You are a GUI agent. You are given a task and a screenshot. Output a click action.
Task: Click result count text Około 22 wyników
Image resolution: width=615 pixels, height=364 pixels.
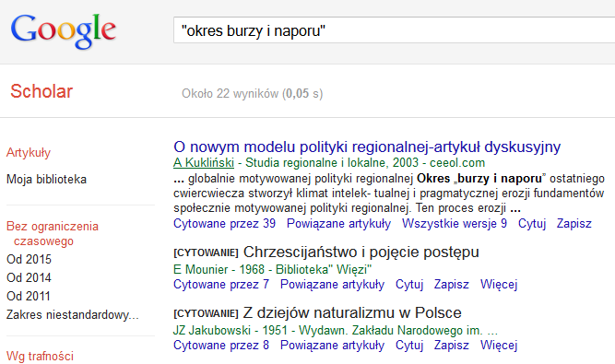tap(253, 94)
